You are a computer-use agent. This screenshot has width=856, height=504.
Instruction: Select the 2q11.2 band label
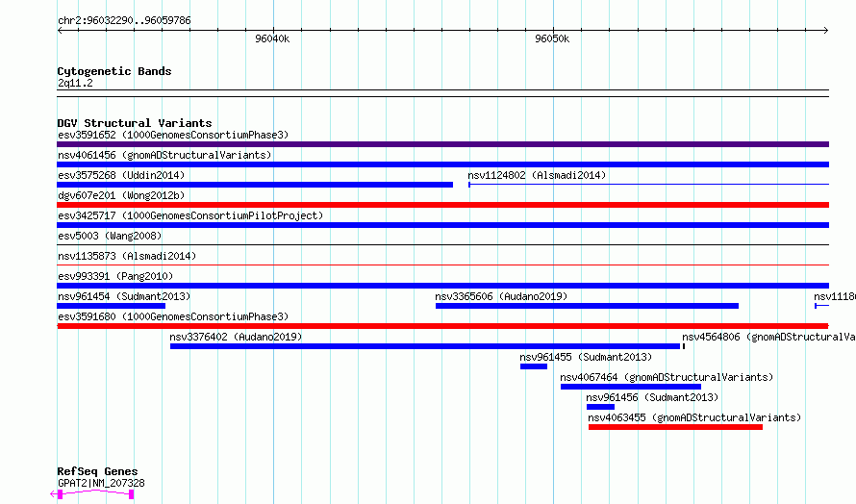tap(75, 83)
